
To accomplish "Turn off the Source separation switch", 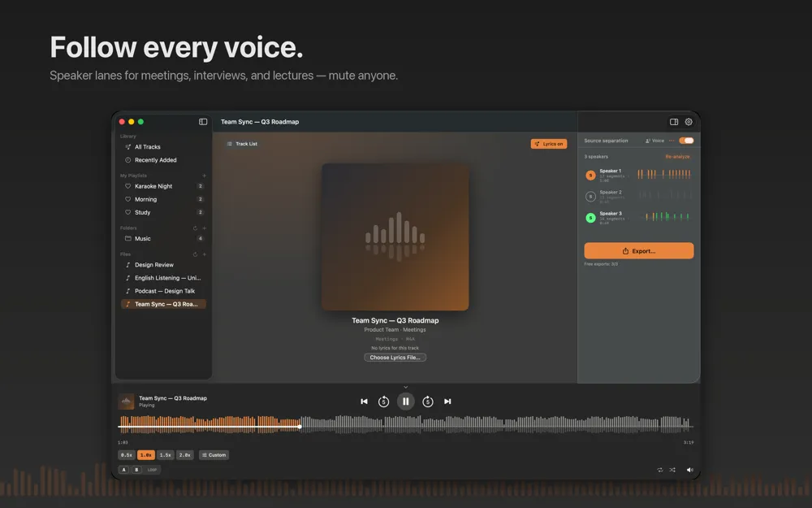I will 686,141.
